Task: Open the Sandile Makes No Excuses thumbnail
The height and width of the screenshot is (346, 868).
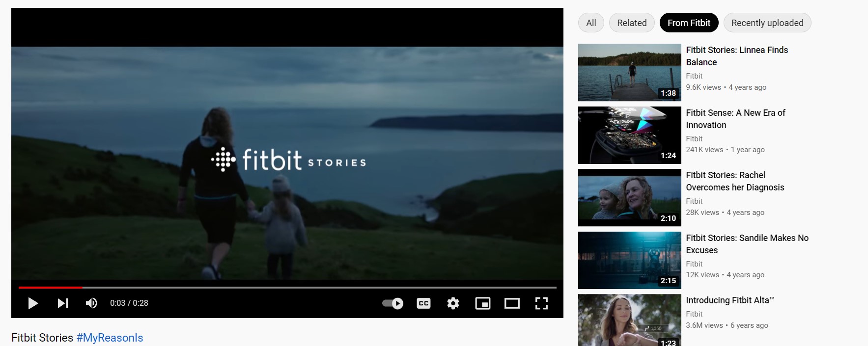Action: 629,260
